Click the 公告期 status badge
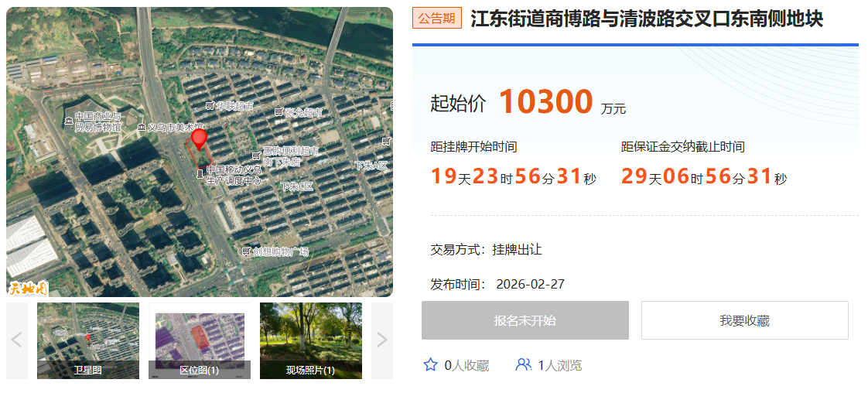The width and height of the screenshot is (868, 393). coord(437,19)
